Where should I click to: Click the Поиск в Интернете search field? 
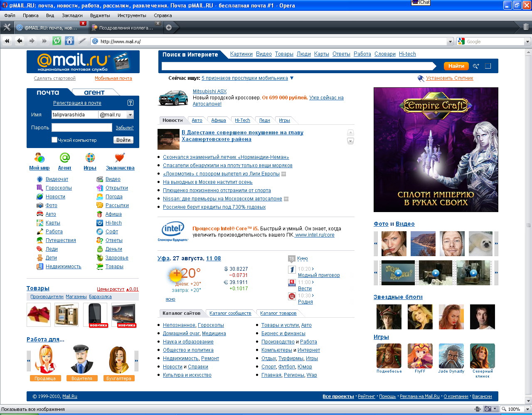click(x=298, y=66)
